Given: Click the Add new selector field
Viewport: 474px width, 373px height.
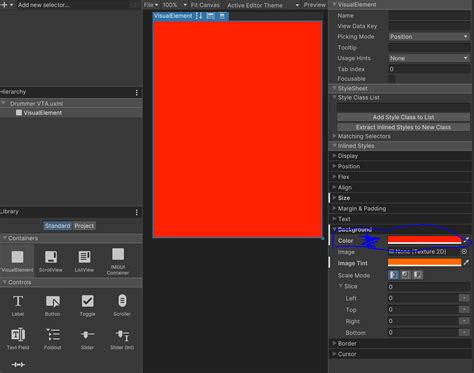Looking at the screenshot, I should 77,5.
